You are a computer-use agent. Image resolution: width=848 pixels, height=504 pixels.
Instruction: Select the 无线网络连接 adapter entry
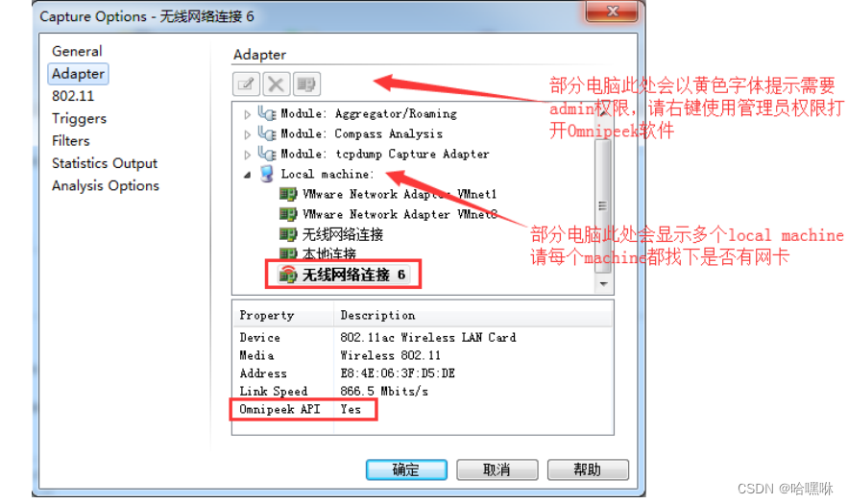point(342,234)
